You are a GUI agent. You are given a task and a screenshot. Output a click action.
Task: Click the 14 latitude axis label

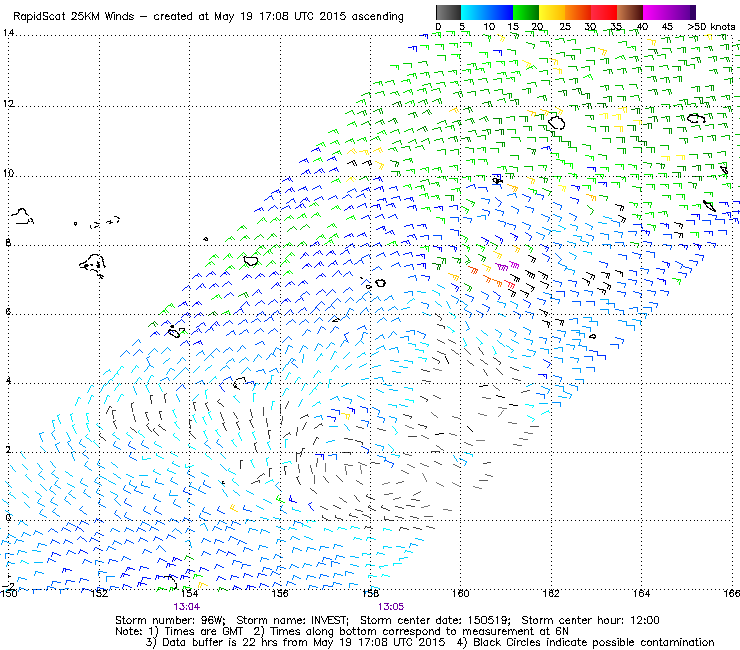[8, 33]
